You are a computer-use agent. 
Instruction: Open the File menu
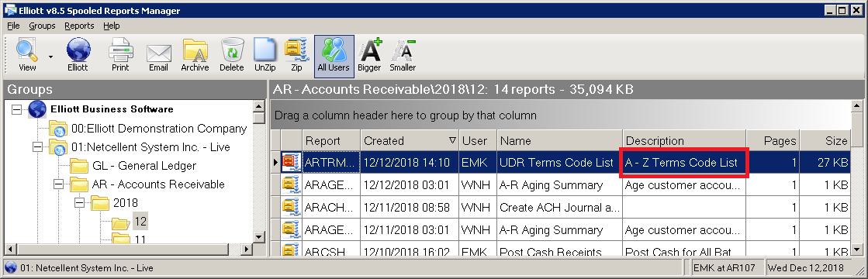pyautogui.click(x=13, y=26)
